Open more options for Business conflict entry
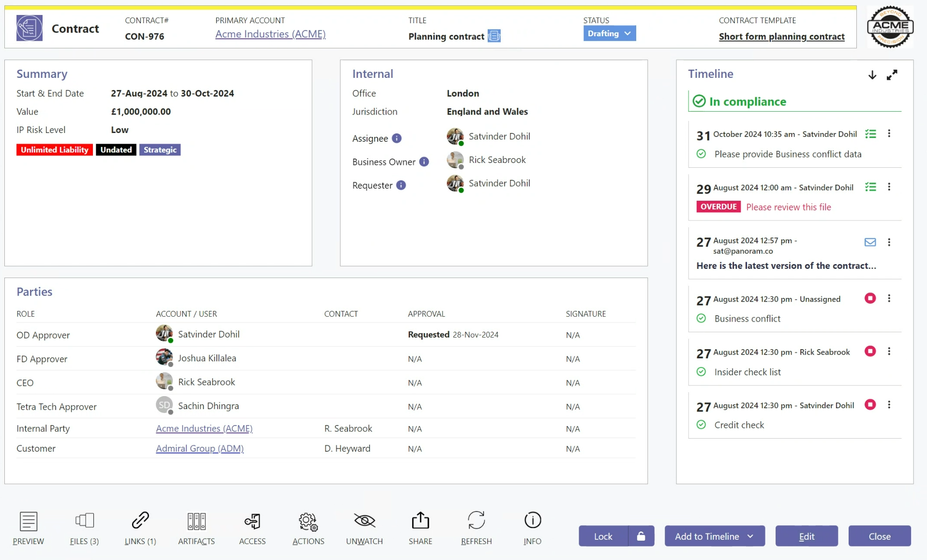The height and width of the screenshot is (560, 927). (889, 298)
